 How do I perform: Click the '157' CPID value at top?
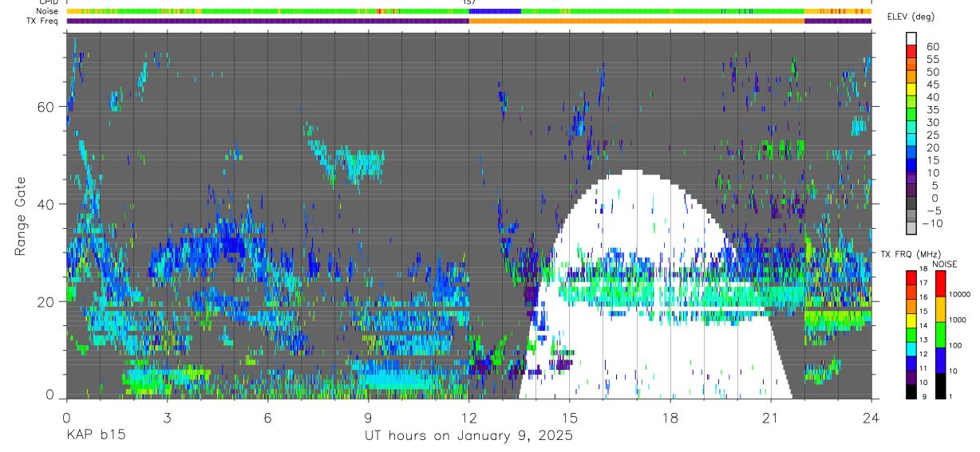[x=469, y=2]
